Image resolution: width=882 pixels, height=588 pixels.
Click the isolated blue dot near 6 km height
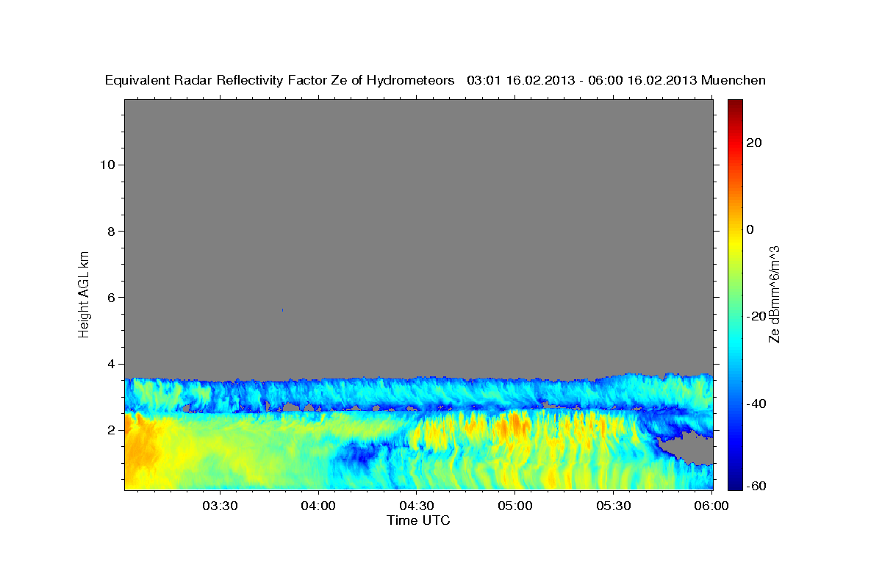[282, 310]
